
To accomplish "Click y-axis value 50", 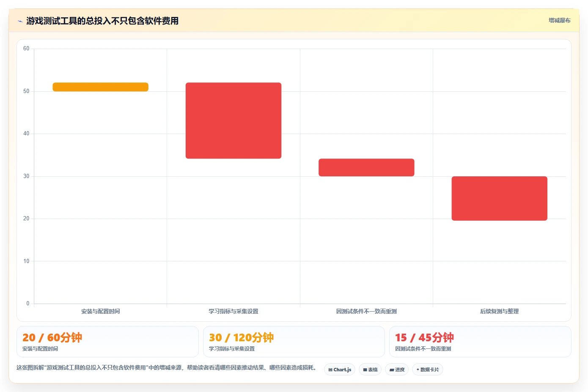I will (26, 91).
